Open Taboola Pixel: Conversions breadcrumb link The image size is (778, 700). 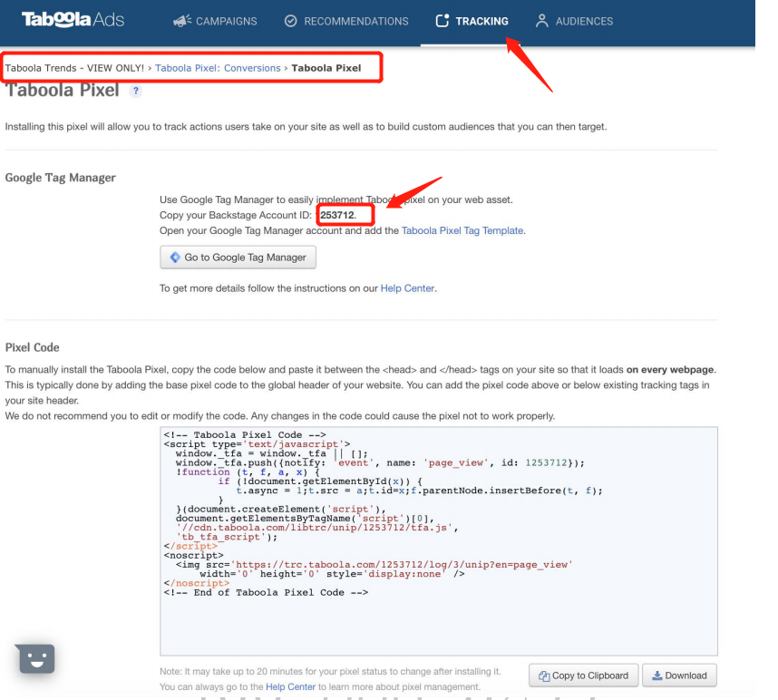[x=218, y=68]
